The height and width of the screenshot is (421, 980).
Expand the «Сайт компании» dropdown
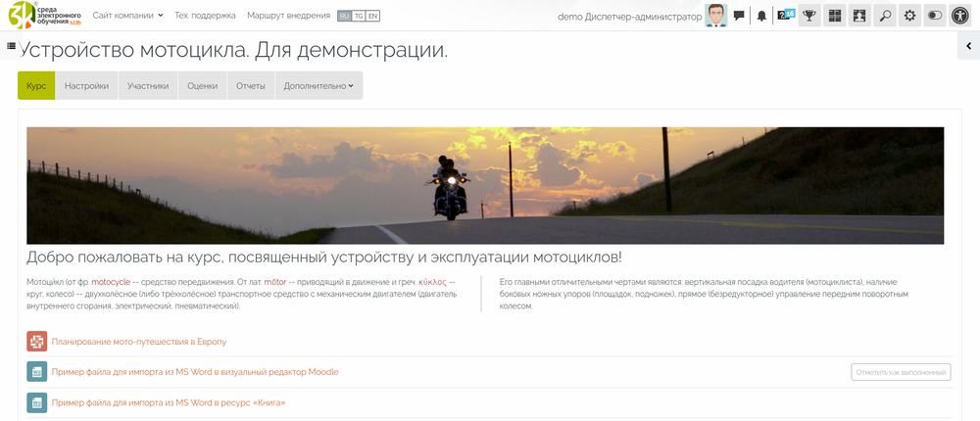click(127, 15)
